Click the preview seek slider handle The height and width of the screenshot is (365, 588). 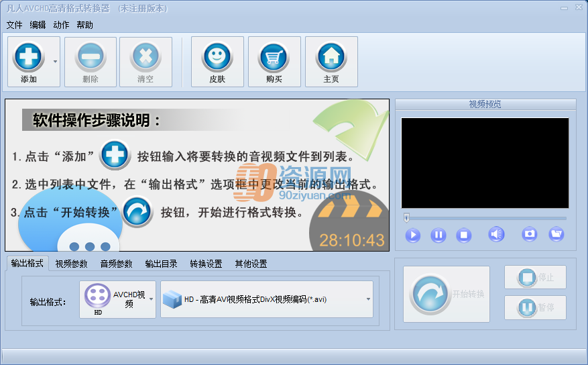pyautogui.click(x=406, y=217)
